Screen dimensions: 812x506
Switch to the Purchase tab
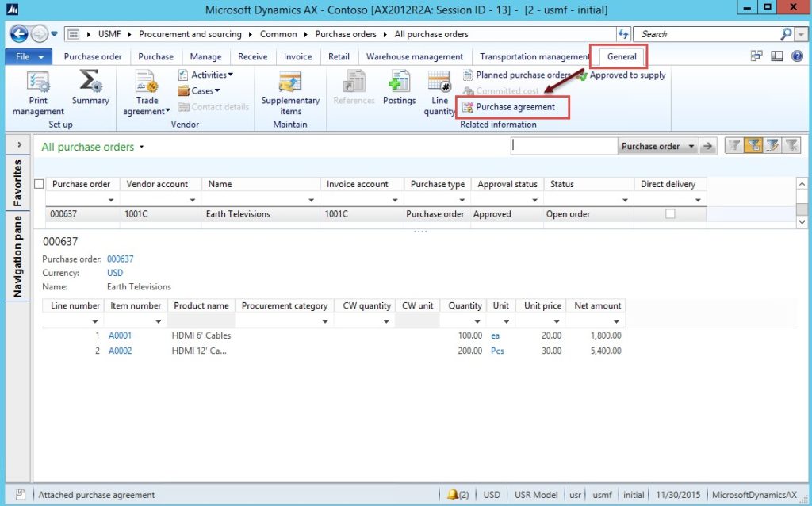click(155, 56)
